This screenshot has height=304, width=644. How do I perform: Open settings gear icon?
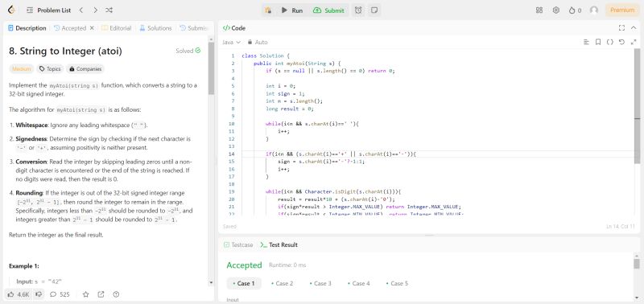pos(556,10)
